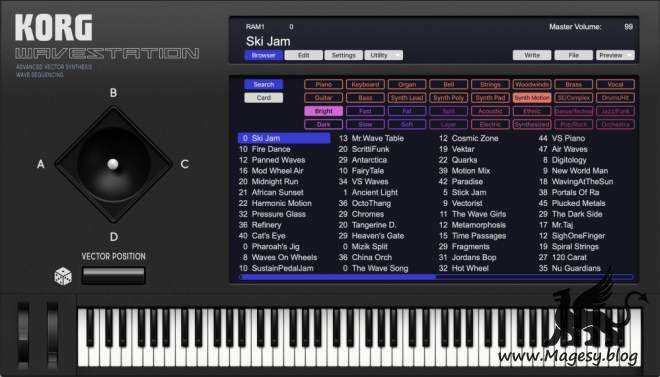This screenshot has height=377, width=660.
Task: Click the modulation wheel
Action: pos(52,335)
